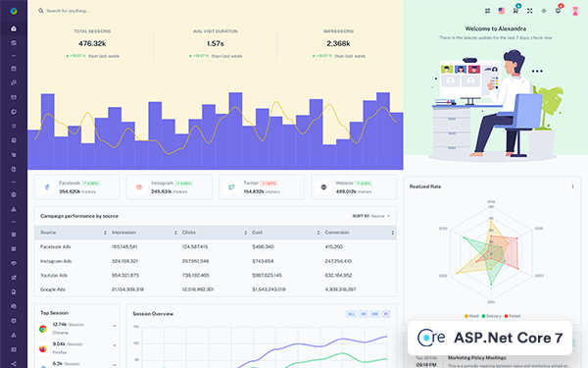Toggle fullscreen mode icon in header
588x368 pixels.
[x=529, y=11]
